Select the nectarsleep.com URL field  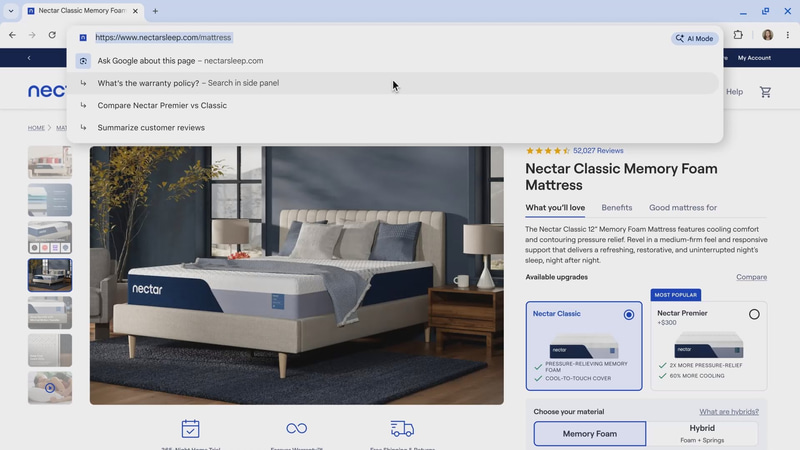point(163,37)
